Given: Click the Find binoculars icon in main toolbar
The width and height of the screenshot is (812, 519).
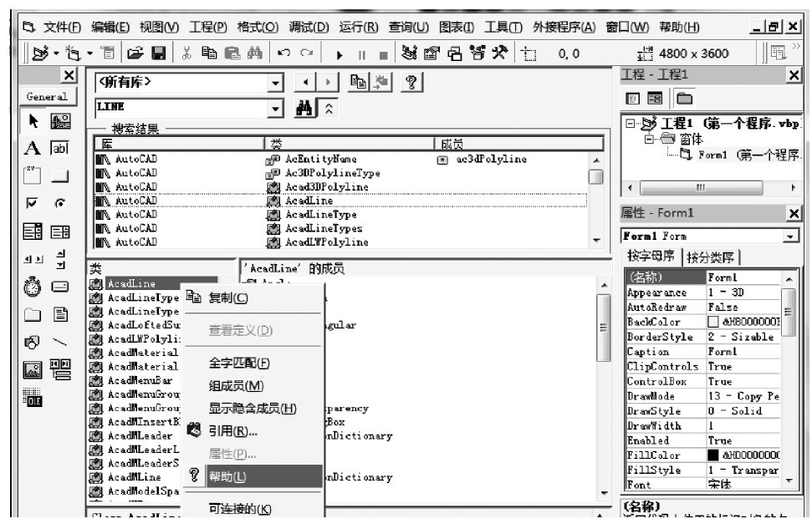Looking at the screenshot, I should coord(254,53).
